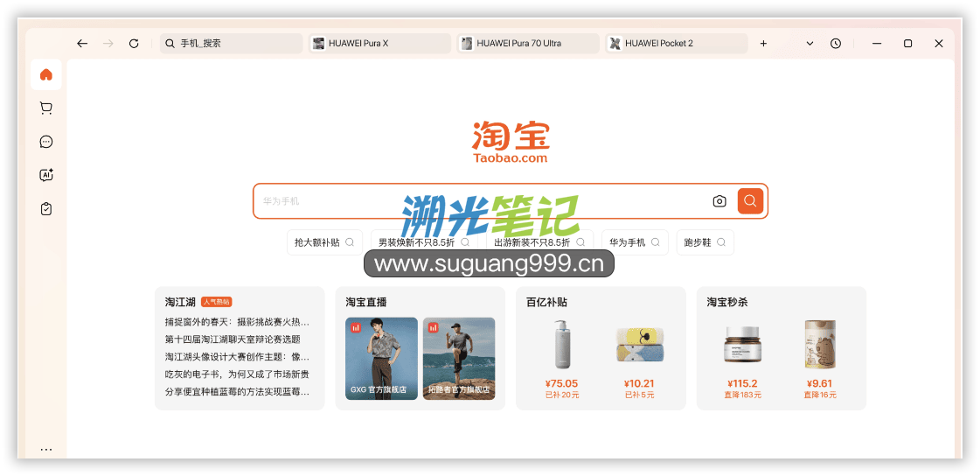Click the 出游新装不只8.5折 suggestion chip

539,242
